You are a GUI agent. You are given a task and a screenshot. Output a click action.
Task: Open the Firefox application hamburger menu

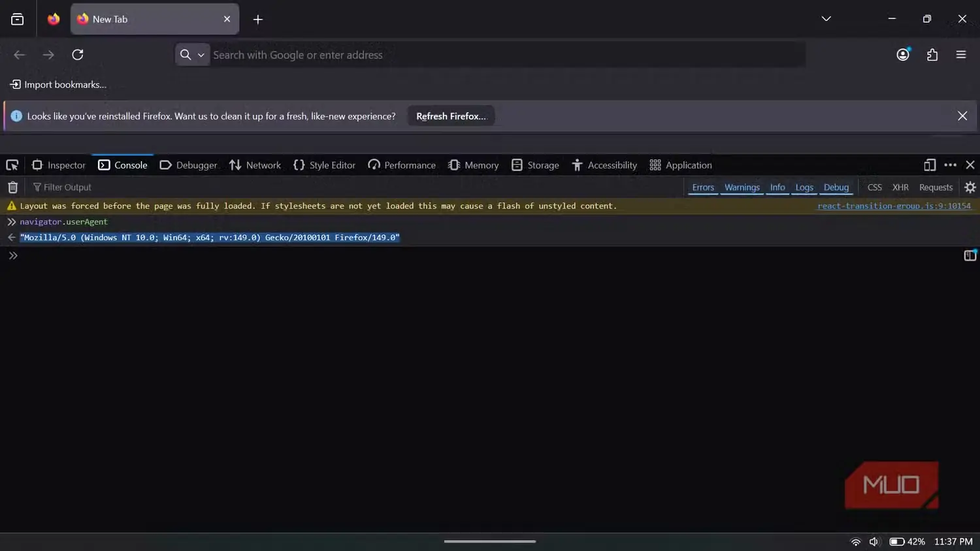961,55
